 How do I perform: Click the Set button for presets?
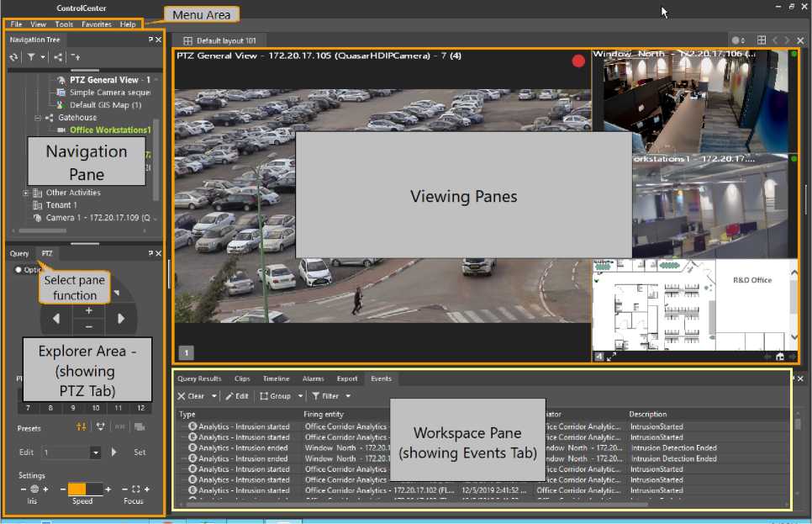140,453
